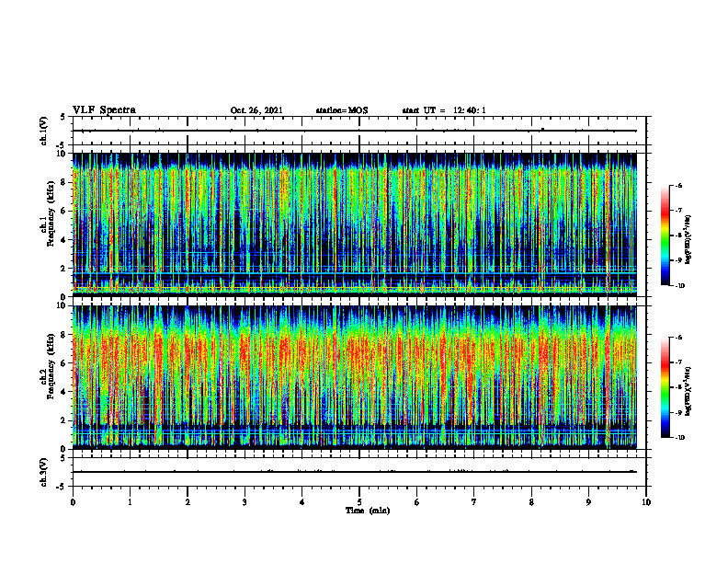
Task: Click the date "Oct. 26, 2021"
Action: pos(256,110)
